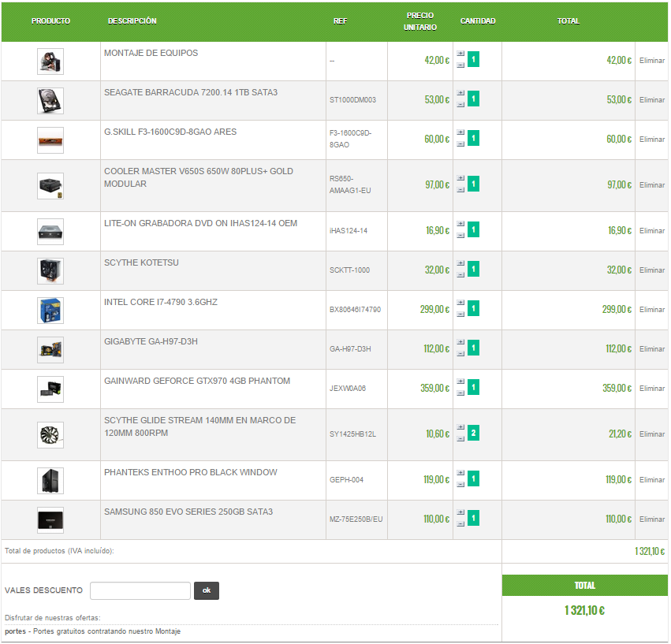Increase quantity of Phanteks Enthoo Pro
The height and width of the screenshot is (644, 671).
pyautogui.click(x=460, y=473)
